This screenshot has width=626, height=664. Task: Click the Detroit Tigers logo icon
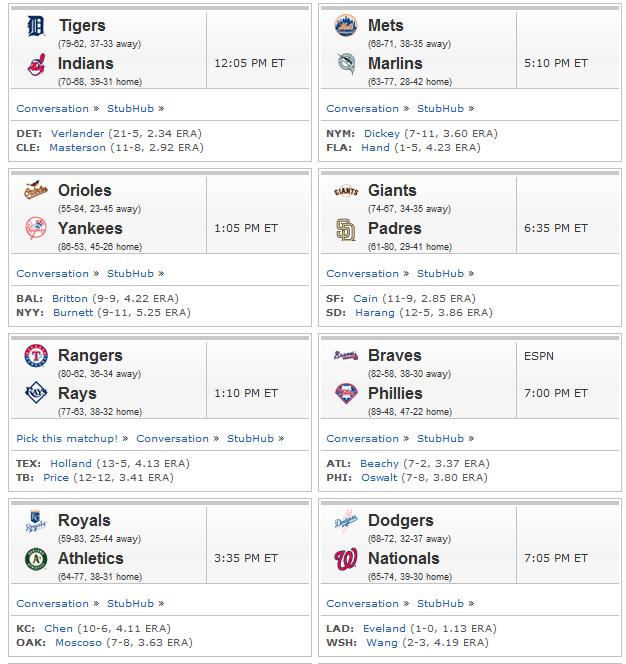[x=36, y=26]
